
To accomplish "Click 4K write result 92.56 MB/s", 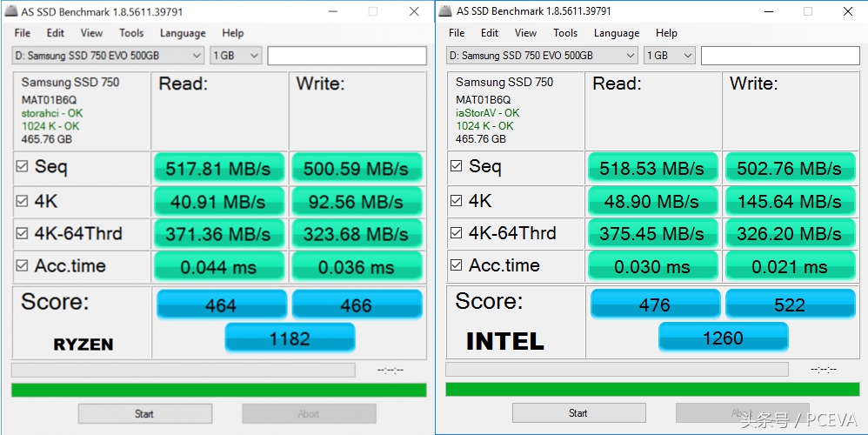I will click(357, 202).
